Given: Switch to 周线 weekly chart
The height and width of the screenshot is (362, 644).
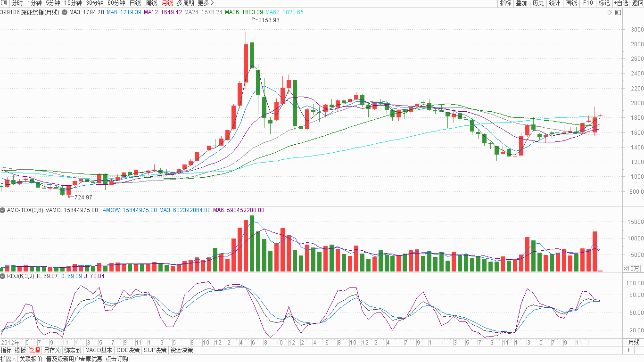Looking at the screenshot, I should click(151, 3).
